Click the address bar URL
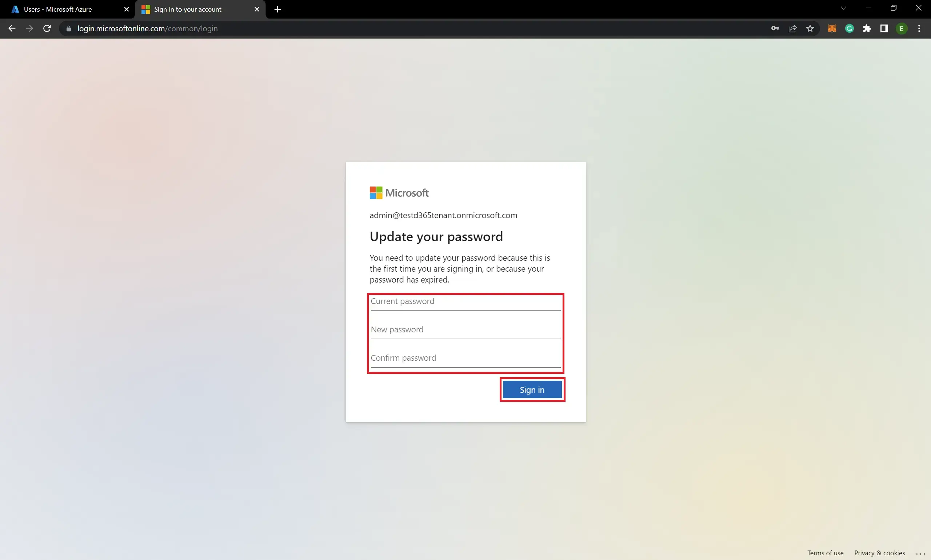This screenshot has width=931, height=560. pyautogui.click(x=147, y=29)
